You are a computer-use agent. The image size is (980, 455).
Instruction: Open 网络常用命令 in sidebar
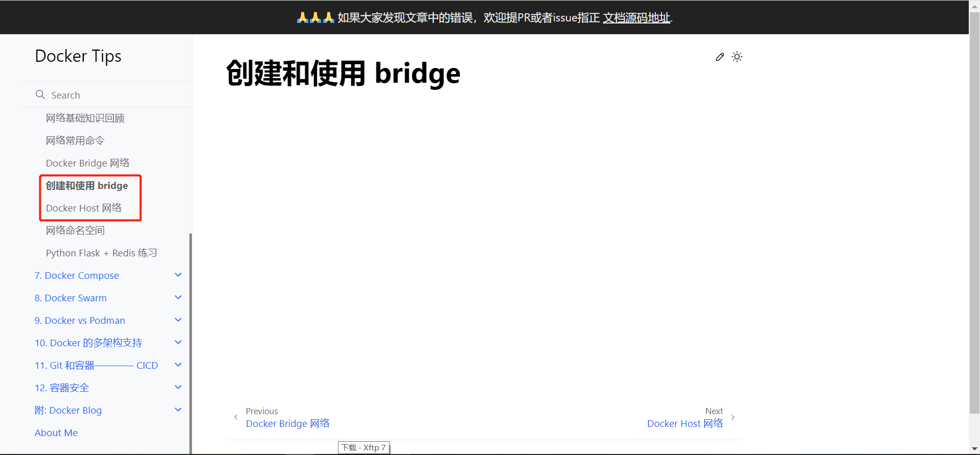pyautogui.click(x=75, y=140)
